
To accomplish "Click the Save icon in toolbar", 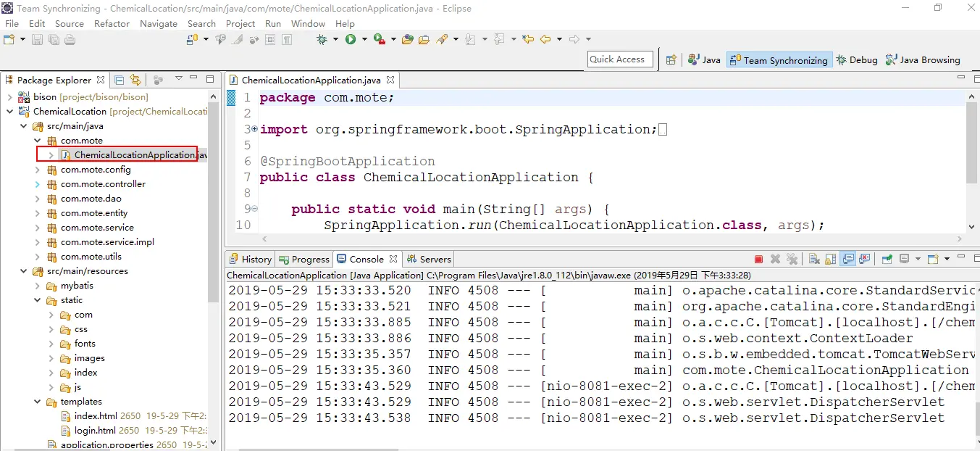I will [37, 39].
